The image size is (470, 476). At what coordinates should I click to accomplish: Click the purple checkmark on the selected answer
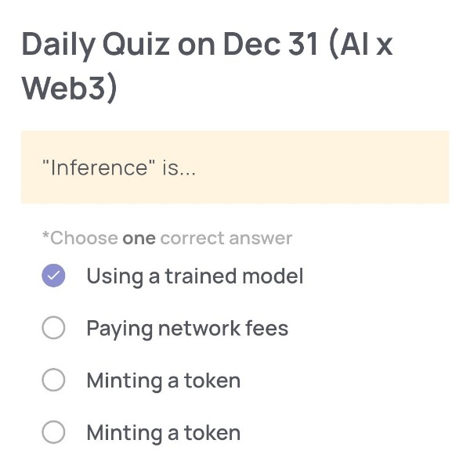click(x=53, y=276)
